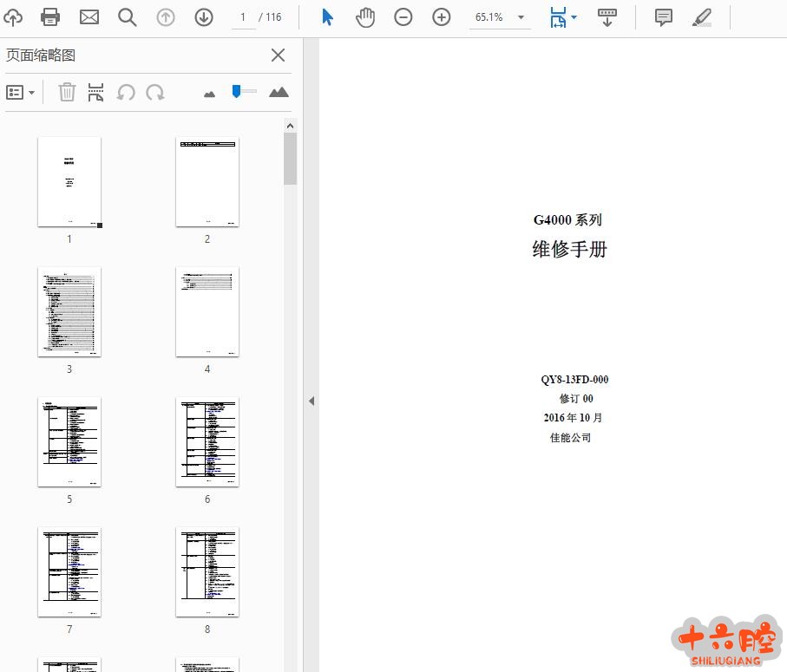Select page 5 thumbnail
The height and width of the screenshot is (672, 787).
point(69,442)
